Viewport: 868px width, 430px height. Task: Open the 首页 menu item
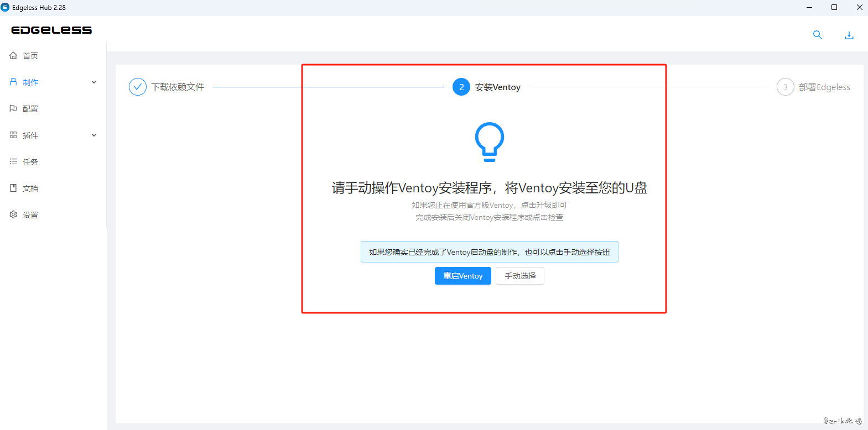pyautogui.click(x=30, y=56)
